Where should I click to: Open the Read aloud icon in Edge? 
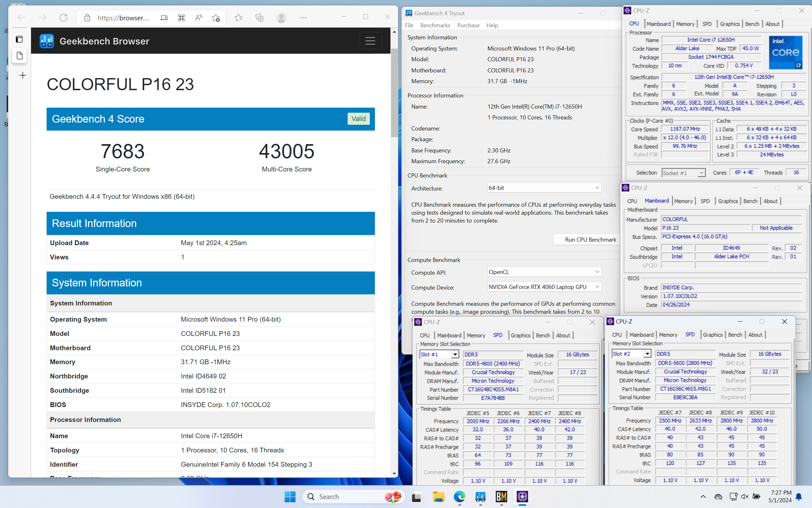[x=199, y=18]
